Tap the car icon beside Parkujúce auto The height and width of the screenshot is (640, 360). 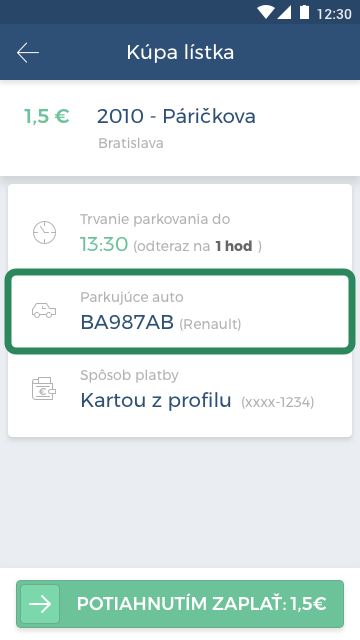(x=44, y=311)
